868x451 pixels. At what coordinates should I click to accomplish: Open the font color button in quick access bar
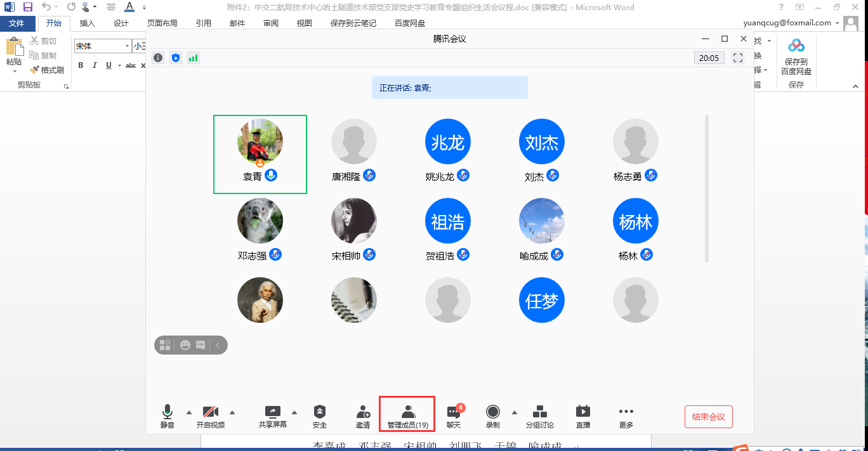[x=129, y=7]
